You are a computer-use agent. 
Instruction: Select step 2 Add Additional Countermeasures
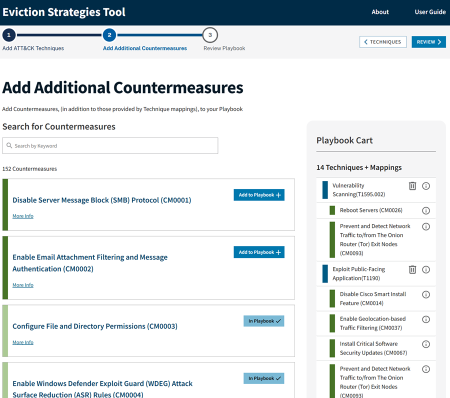109,35
